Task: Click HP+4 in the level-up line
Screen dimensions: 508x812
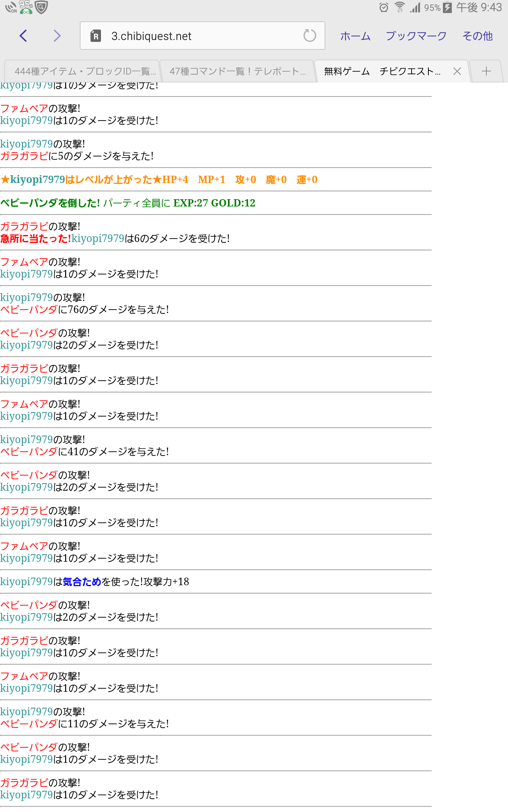Action: (x=175, y=180)
